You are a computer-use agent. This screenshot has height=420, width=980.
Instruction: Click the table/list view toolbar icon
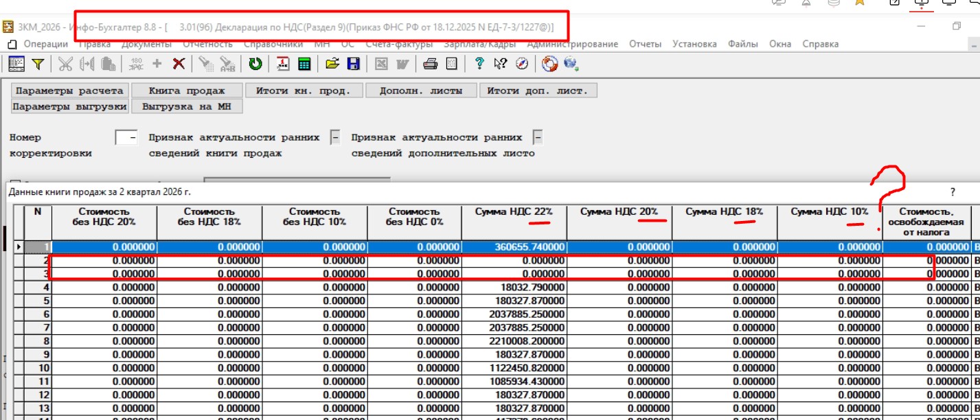16,64
